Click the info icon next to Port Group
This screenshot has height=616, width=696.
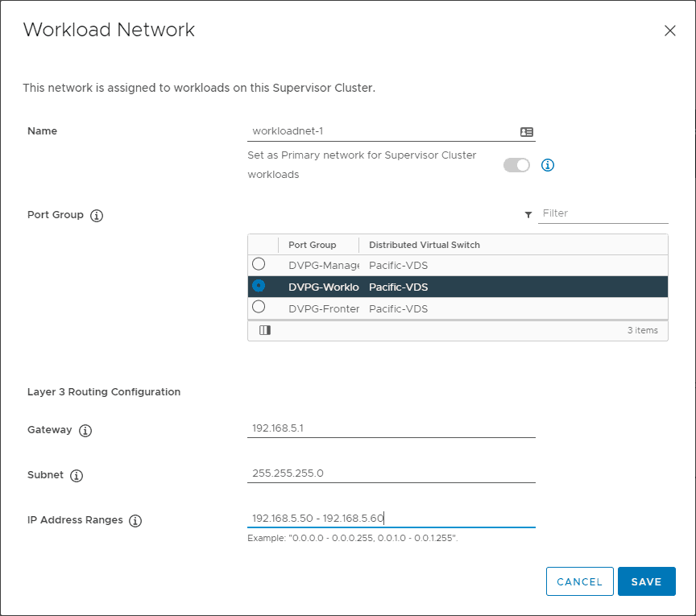click(96, 215)
